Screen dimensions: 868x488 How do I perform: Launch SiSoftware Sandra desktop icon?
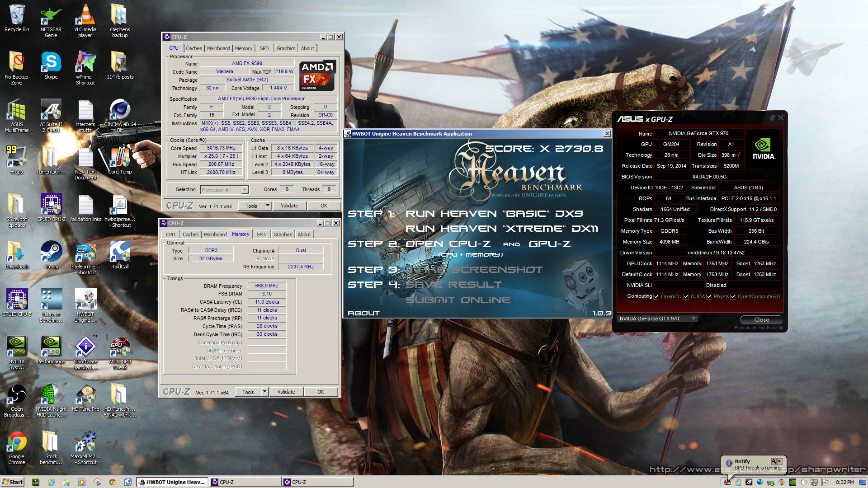tap(85, 353)
